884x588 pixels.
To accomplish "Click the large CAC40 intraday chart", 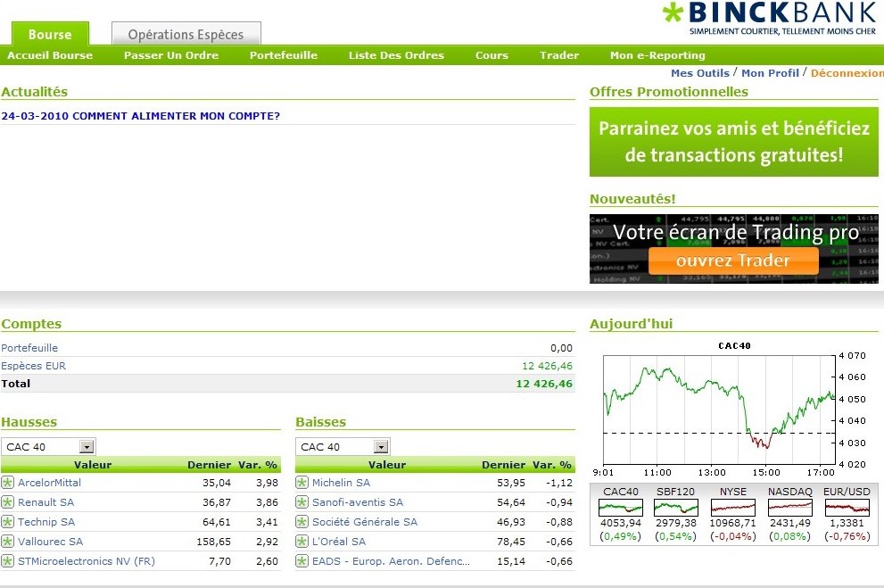I will click(719, 410).
